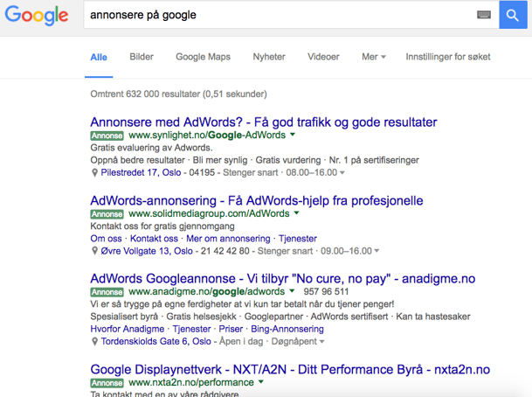Viewport: 532px width, 397px height.
Task: Open the Anadigme 'Tjenester' sitelink
Action: (x=191, y=329)
